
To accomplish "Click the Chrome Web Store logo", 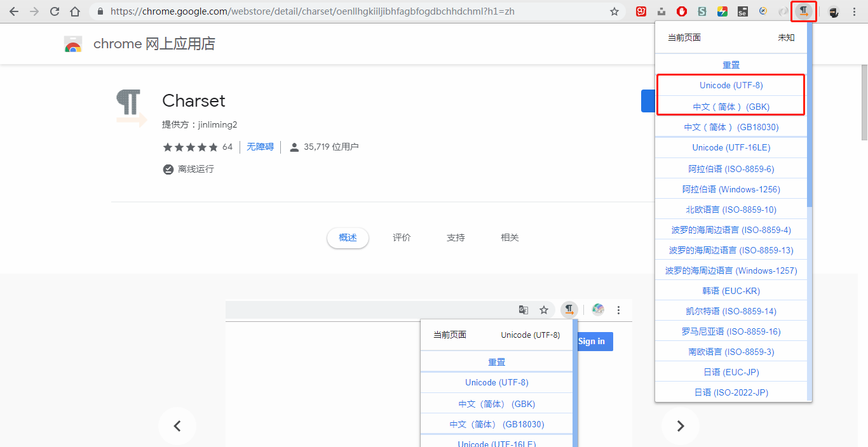I will click(x=73, y=44).
